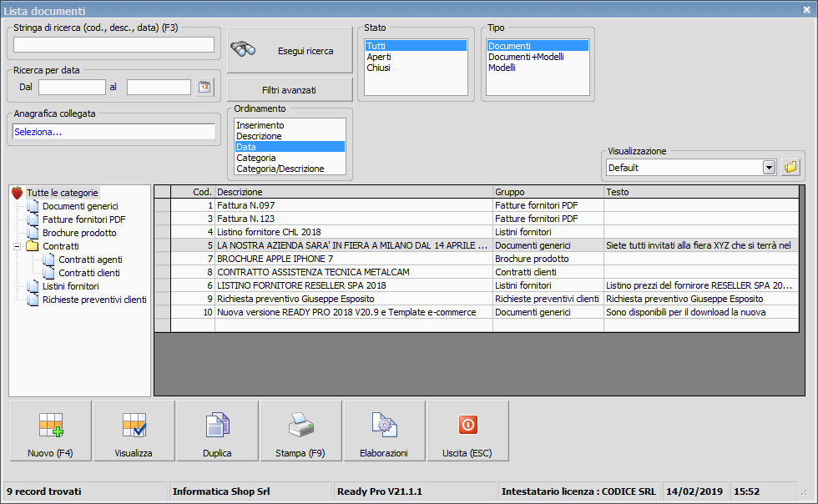Viewport: 818px width, 504px height.
Task: Click the Richieste preventivi clienti document icon
Action: (33, 300)
